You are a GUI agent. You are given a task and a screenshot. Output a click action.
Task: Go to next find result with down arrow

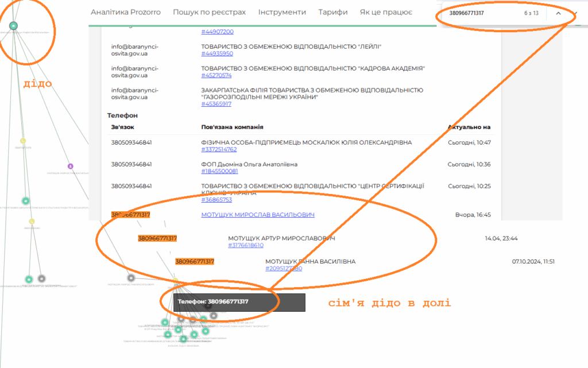pyautogui.click(x=575, y=13)
